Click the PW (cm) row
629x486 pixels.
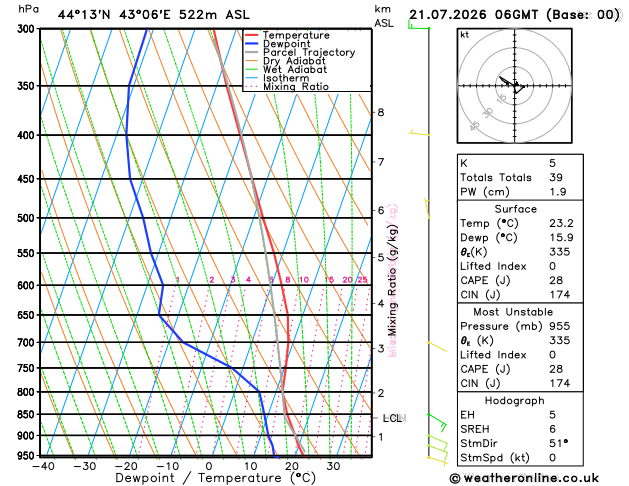(x=520, y=192)
